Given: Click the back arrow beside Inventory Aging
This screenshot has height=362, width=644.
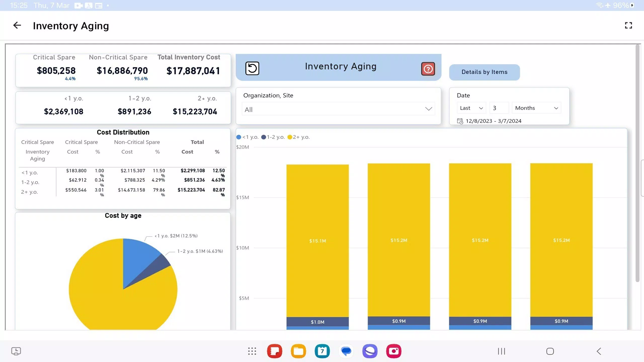Looking at the screenshot, I should coord(17,25).
